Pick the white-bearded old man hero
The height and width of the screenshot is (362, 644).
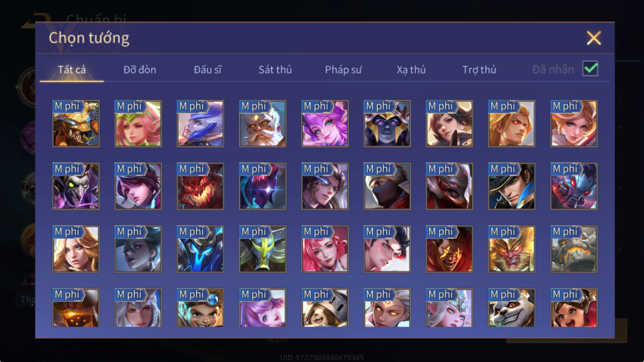[262, 123]
